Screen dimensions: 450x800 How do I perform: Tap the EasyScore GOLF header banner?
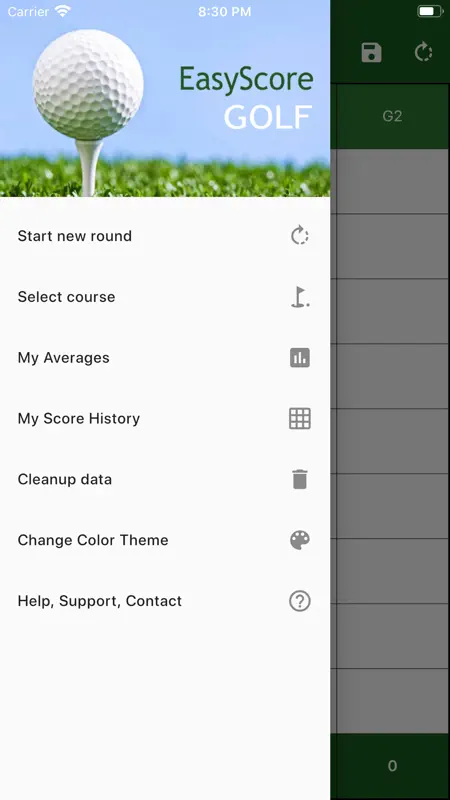[x=165, y=98]
